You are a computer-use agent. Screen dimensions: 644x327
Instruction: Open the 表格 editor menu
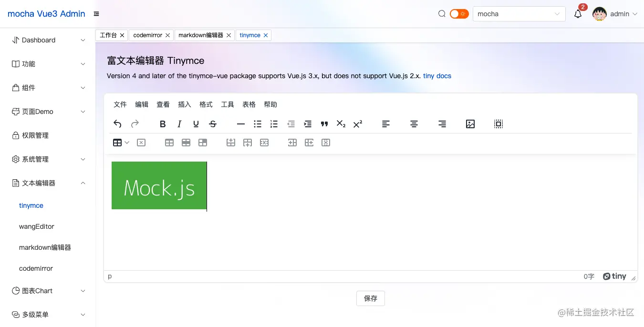249,104
